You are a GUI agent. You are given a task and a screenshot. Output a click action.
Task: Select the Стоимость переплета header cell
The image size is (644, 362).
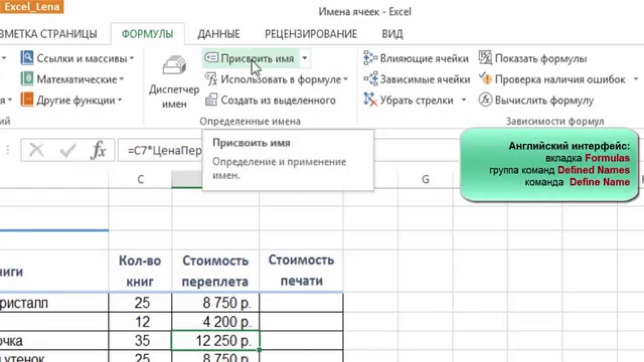(x=215, y=270)
